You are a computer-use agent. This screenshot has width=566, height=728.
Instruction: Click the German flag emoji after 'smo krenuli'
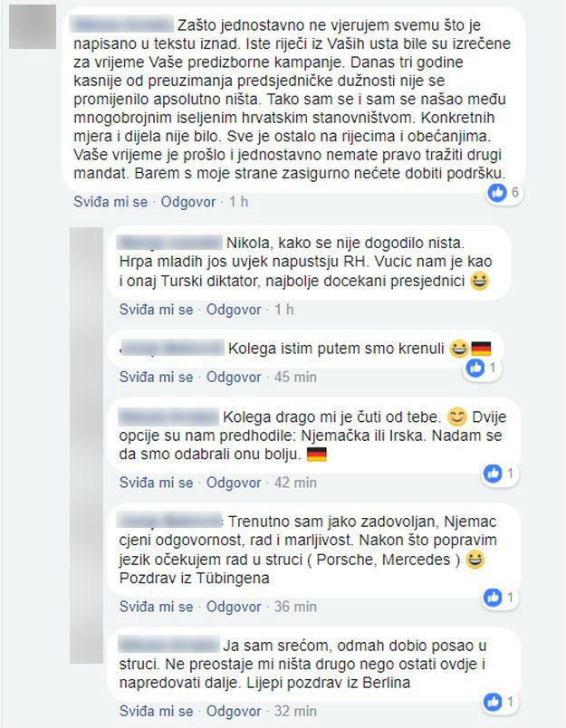coord(481,349)
